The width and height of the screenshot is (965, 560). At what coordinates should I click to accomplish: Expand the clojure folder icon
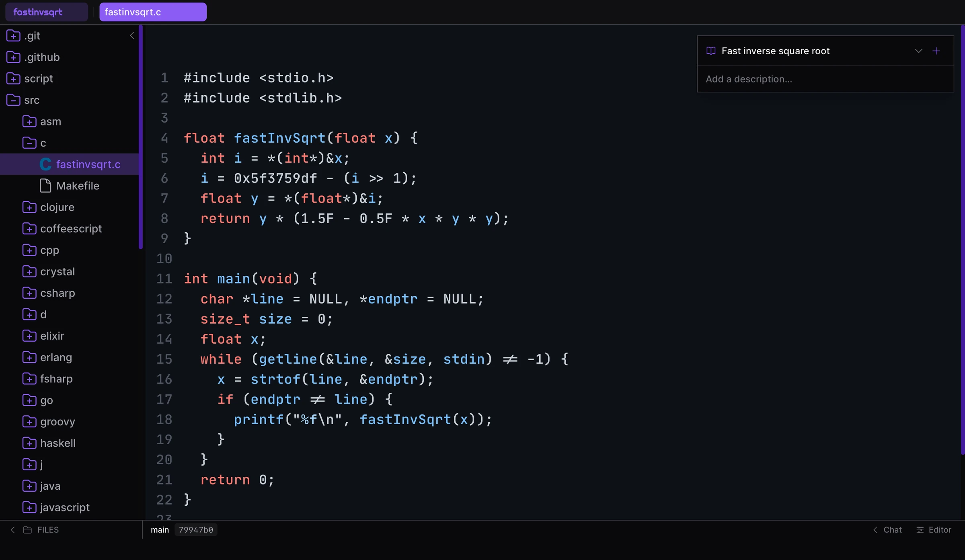pyautogui.click(x=29, y=207)
